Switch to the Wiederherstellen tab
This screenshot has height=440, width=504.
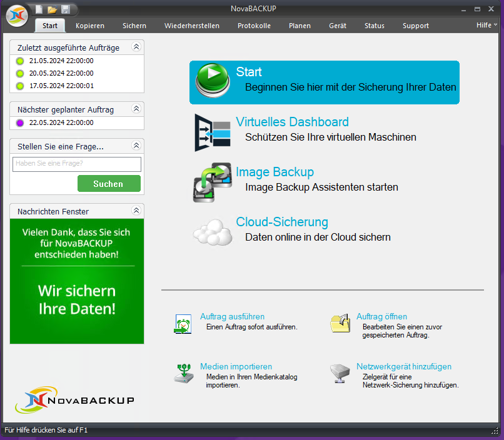tap(191, 26)
